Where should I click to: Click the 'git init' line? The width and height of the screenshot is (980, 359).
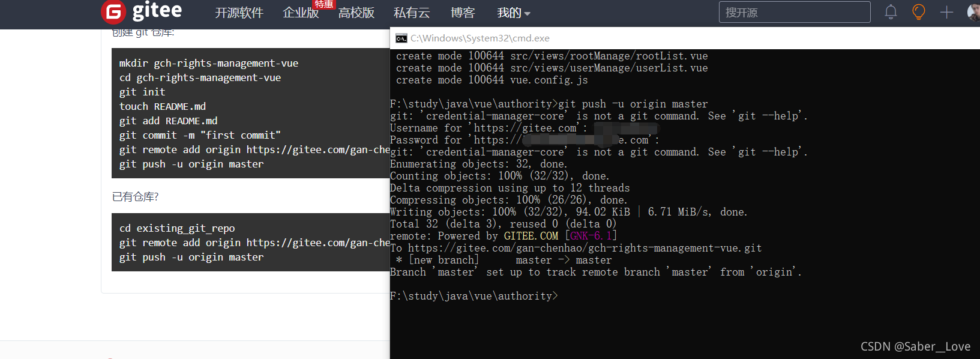tap(142, 92)
